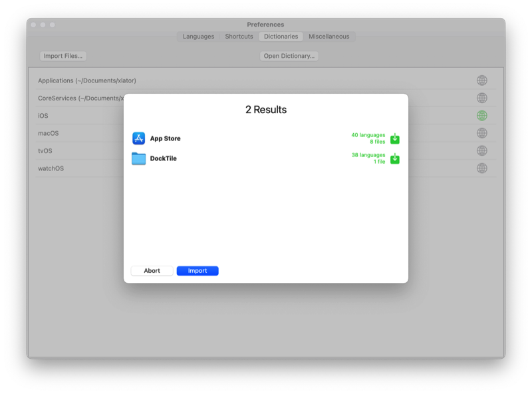Select the Dictionaries tab
Image resolution: width=532 pixels, height=394 pixels.
point(281,37)
